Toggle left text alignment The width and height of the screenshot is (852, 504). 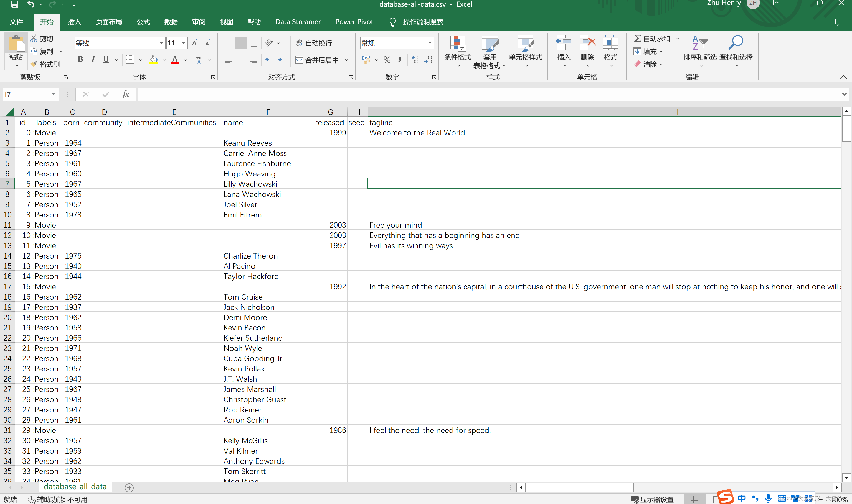pyautogui.click(x=228, y=60)
